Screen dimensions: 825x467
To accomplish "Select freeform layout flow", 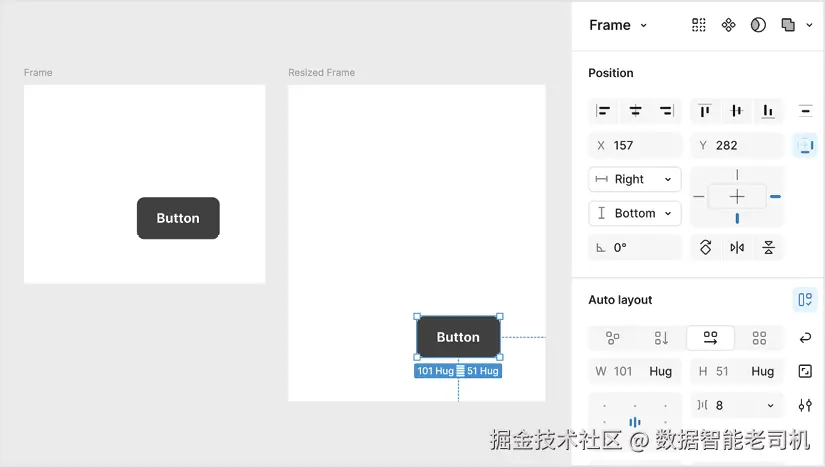I will (612, 338).
